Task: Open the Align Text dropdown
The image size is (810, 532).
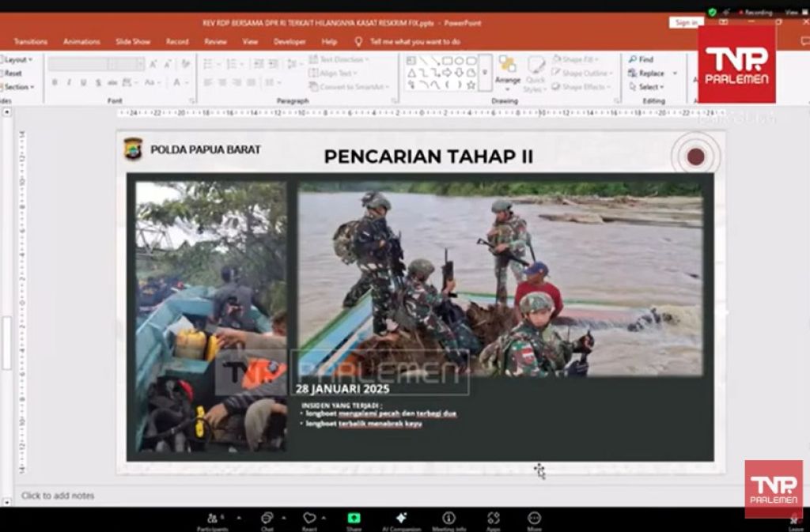Action: click(x=333, y=74)
